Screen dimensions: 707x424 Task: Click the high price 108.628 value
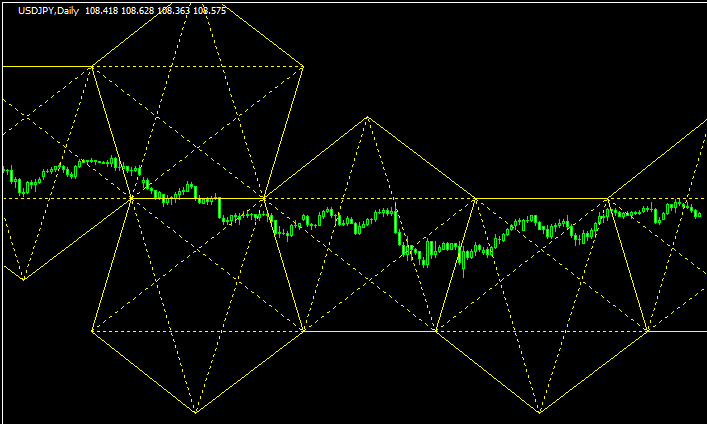pyautogui.click(x=140, y=11)
